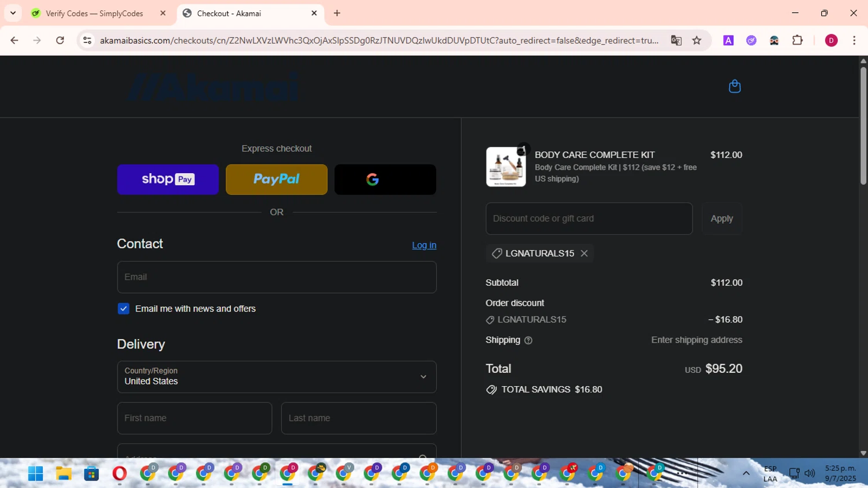Click the Apply discount button
This screenshot has height=488, width=868.
click(722, 219)
